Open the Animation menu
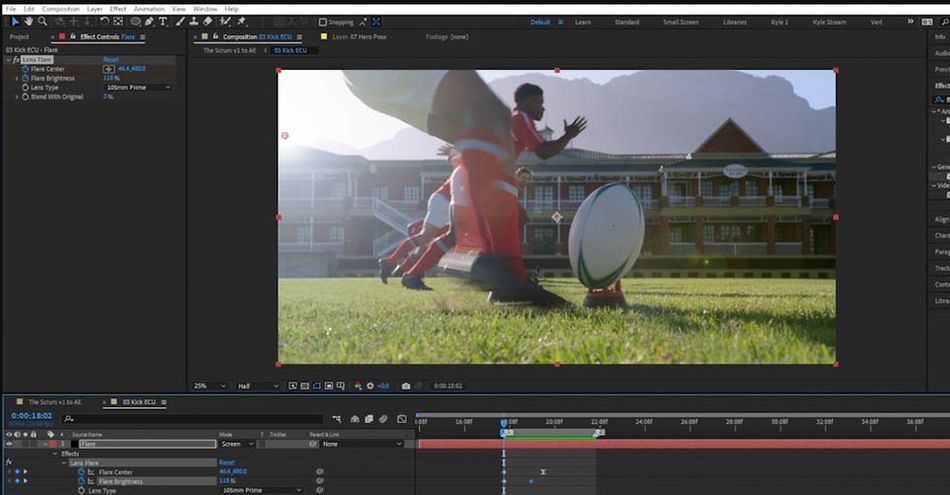This screenshot has width=950, height=495. [x=149, y=9]
